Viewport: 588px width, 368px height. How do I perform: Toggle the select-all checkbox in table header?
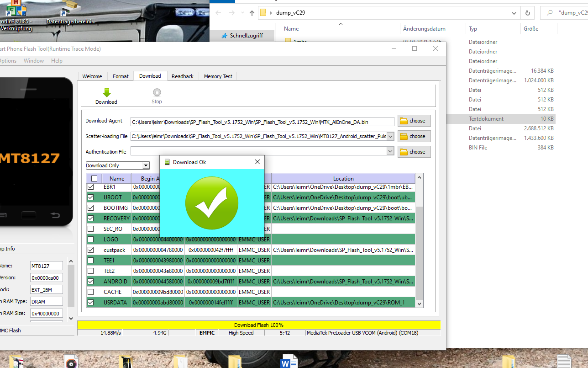click(94, 179)
